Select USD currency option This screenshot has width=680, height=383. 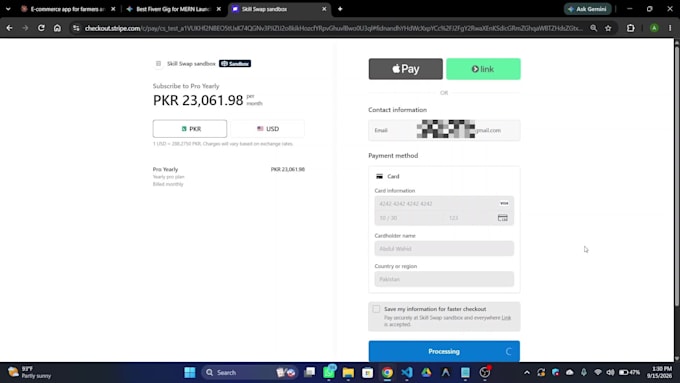[x=268, y=129]
